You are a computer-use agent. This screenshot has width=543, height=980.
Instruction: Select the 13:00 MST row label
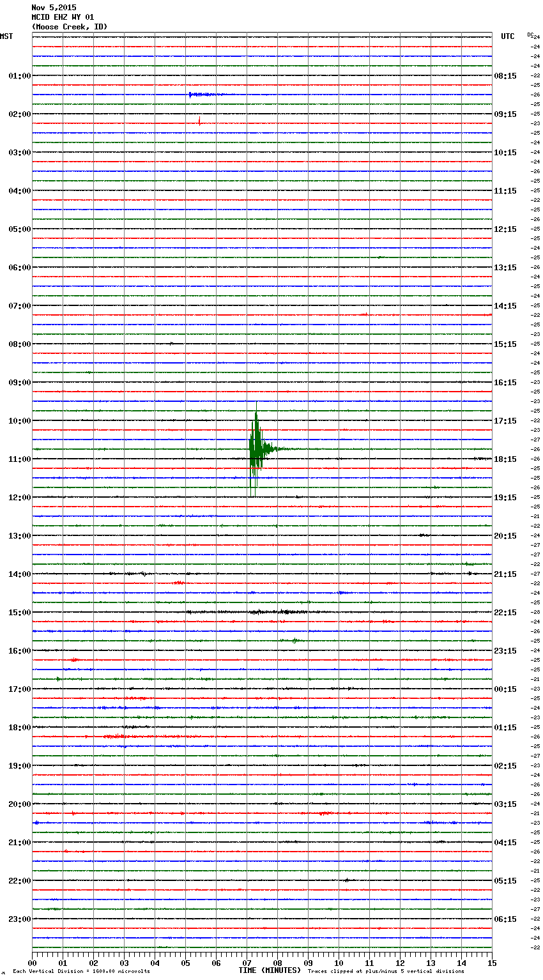click(20, 535)
